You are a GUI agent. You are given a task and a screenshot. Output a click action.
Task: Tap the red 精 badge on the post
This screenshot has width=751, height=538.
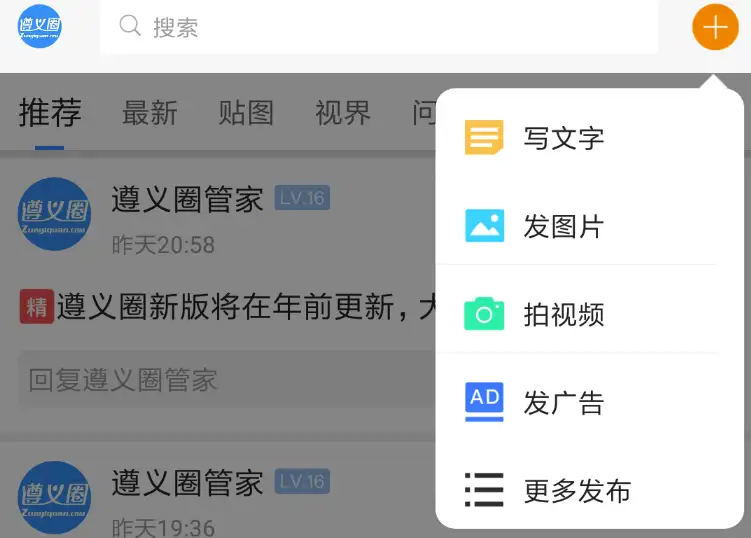(36, 307)
